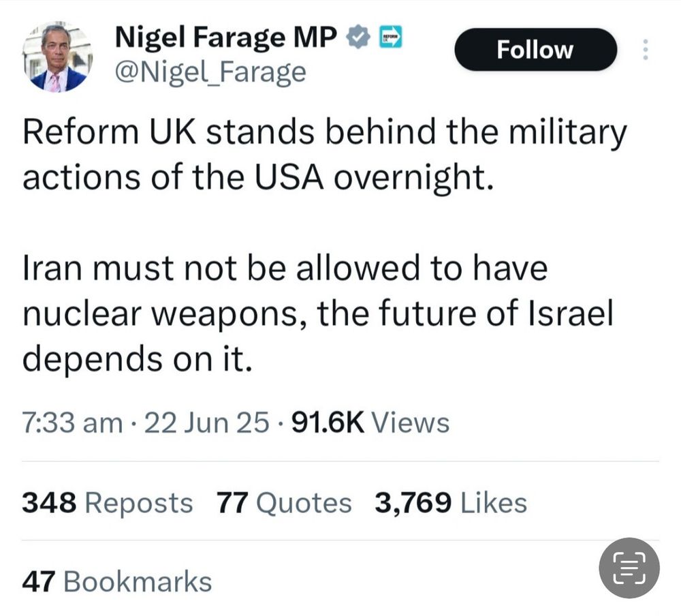Show the 3,769 Likes list

pos(450,503)
